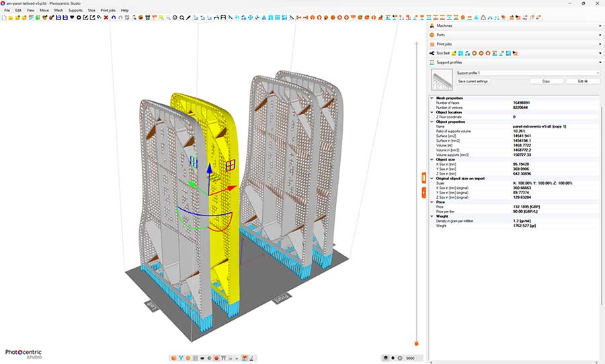Toggle the droplet icon near 9000 field
Viewport: 605px width, 364px height.
pyautogui.click(x=393, y=358)
